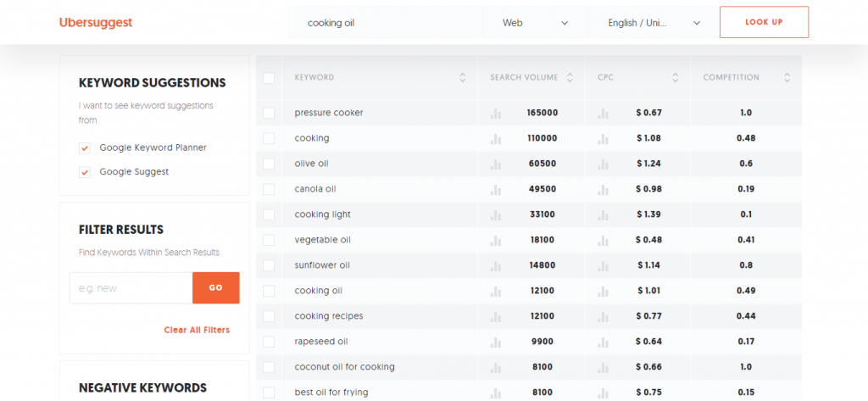The height and width of the screenshot is (401, 868).
Task: Click the competition value 0.8
Action: [746, 265]
